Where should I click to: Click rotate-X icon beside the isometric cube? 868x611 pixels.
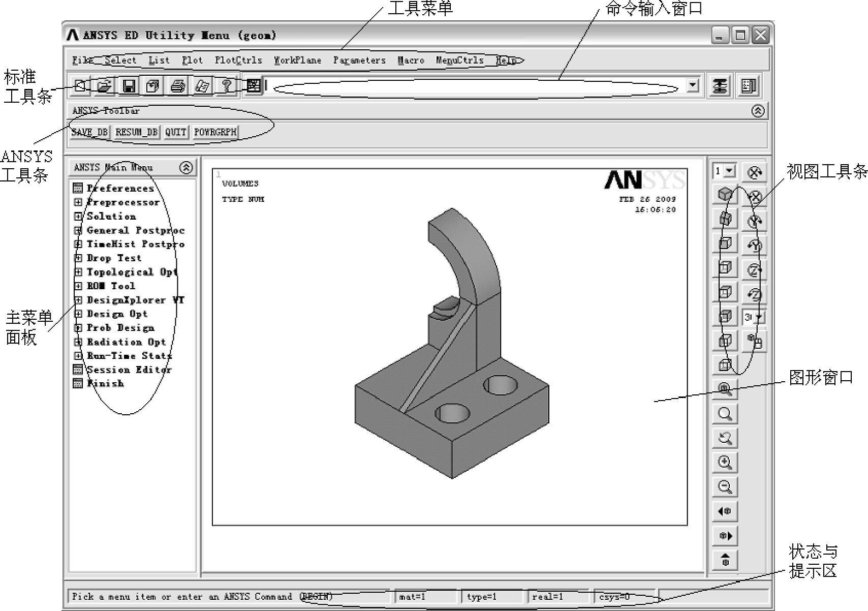(755, 197)
